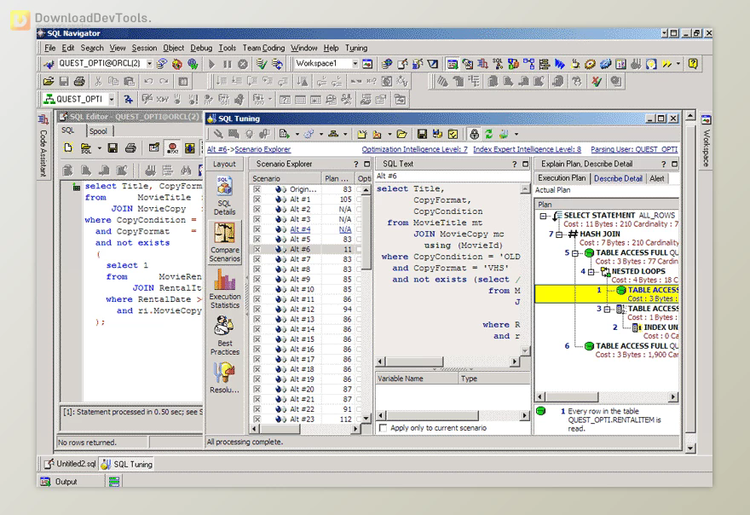Click the red-green checkmark icon on the second toolbar

coord(596,81)
